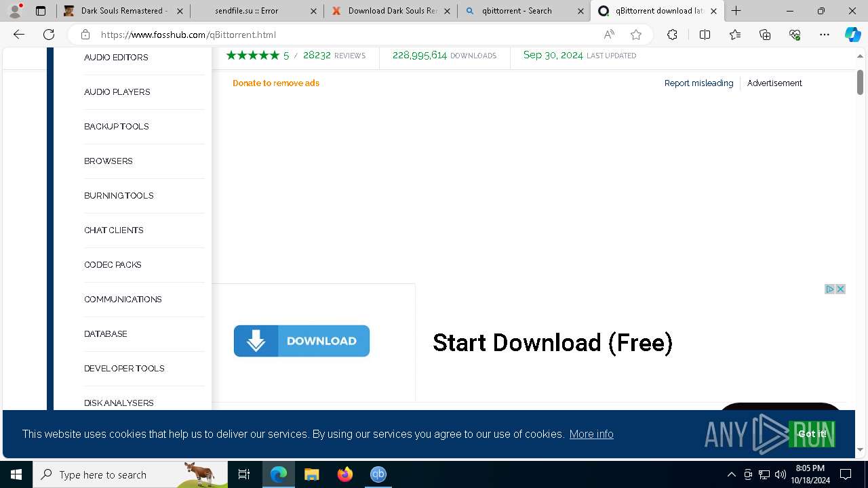The height and width of the screenshot is (488, 868).
Task: Open Database category
Action: 106,334
